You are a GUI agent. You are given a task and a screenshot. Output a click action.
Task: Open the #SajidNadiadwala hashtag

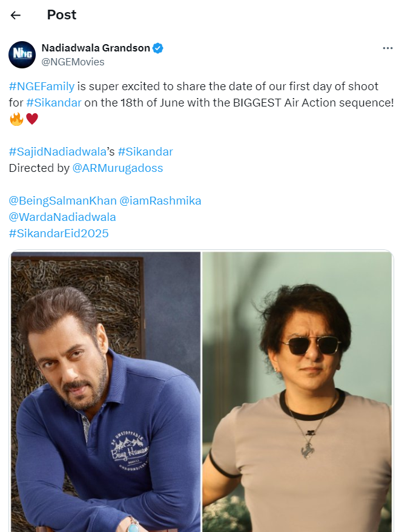[58, 151]
